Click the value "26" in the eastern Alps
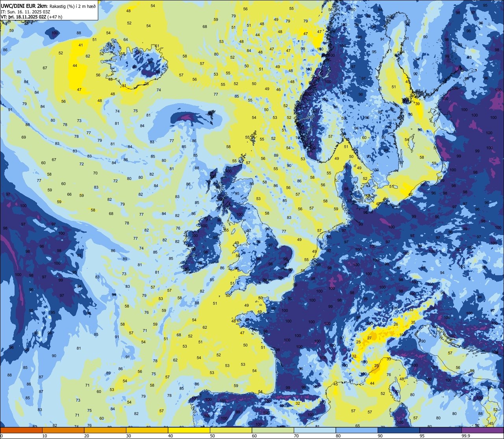The width and height of the screenshot is (504, 439). click(396, 325)
